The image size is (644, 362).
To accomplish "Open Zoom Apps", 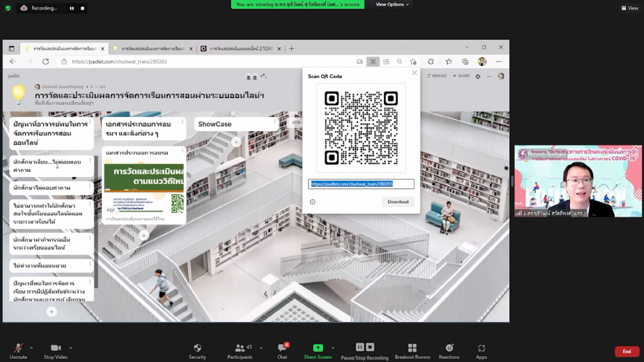I will pyautogui.click(x=481, y=351).
